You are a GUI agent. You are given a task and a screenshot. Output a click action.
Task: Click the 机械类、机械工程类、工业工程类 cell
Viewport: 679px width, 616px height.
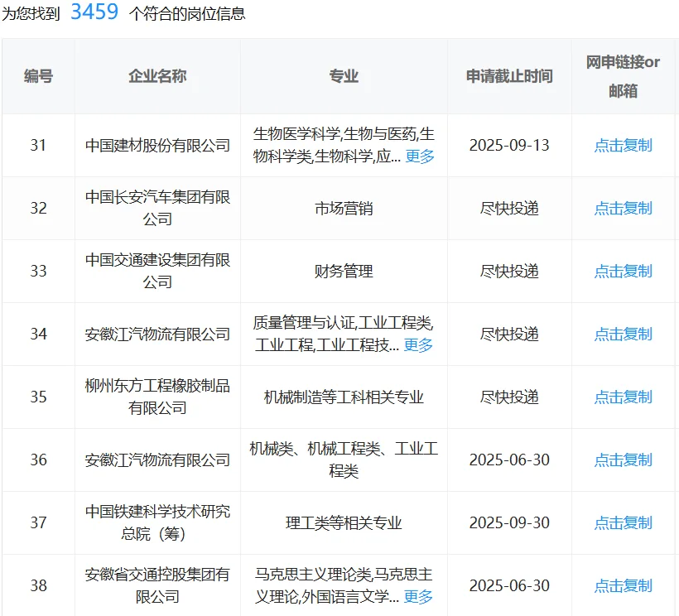click(x=344, y=460)
